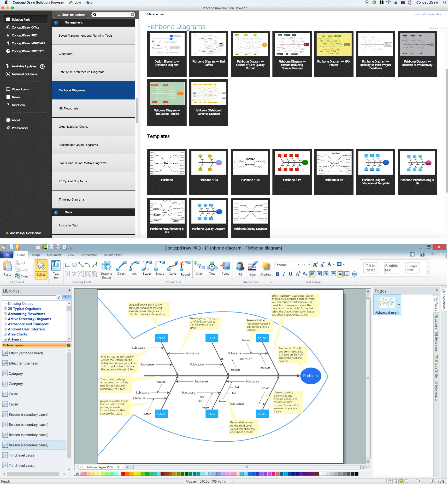Toggle Underline text formatting
The image size is (448, 485).
pos(290,274)
